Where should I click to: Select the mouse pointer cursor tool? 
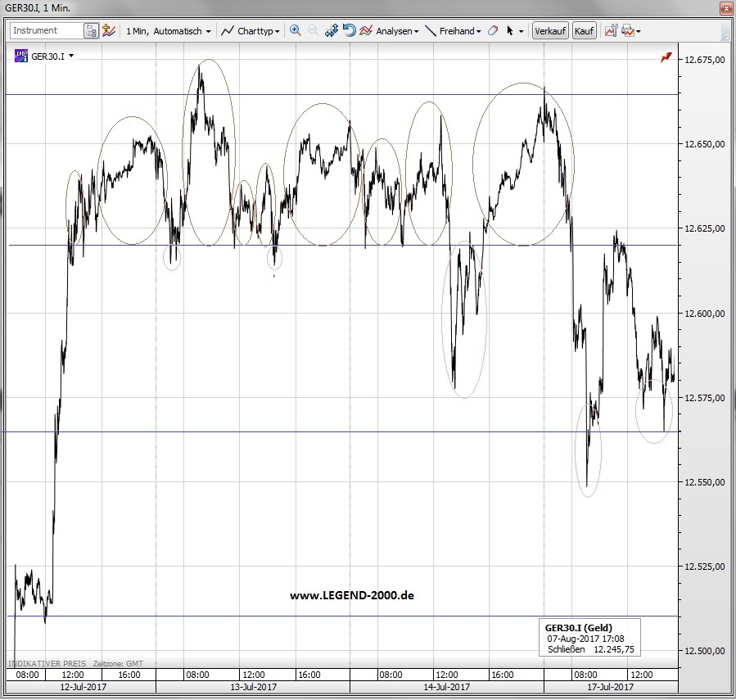click(x=510, y=31)
